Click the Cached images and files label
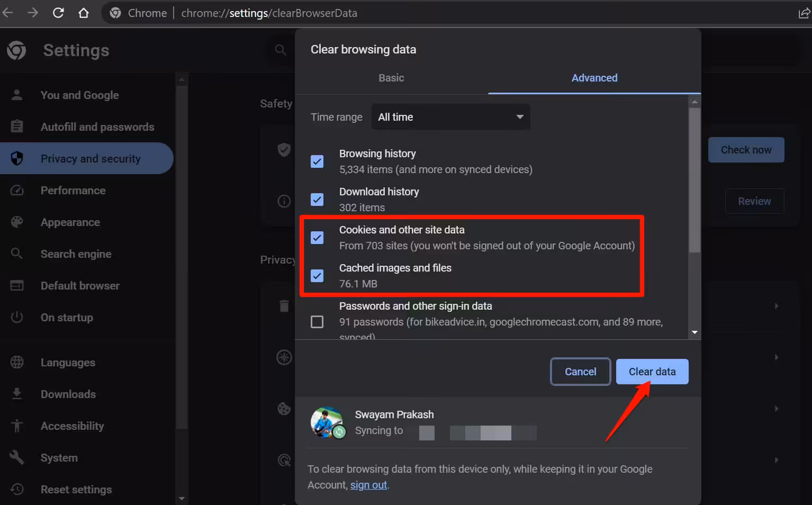 pos(395,268)
